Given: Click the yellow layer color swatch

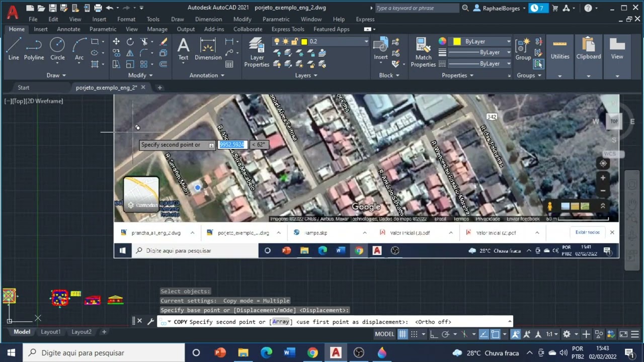Looking at the screenshot, I should pos(304,42).
